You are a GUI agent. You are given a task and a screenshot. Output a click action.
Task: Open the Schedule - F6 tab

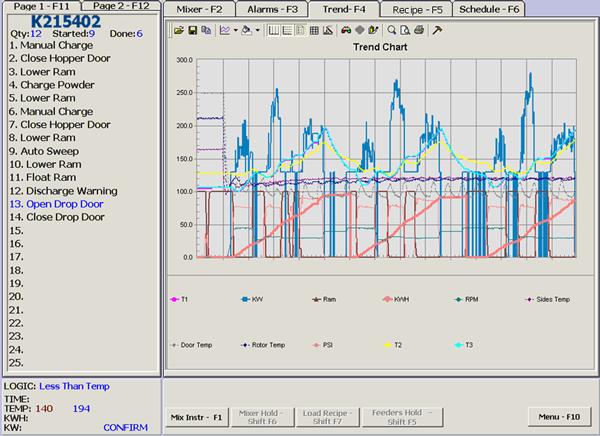click(x=489, y=9)
